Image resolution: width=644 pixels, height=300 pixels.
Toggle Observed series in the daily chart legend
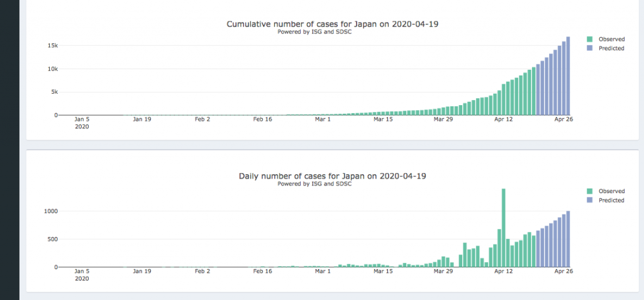[x=611, y=191]
